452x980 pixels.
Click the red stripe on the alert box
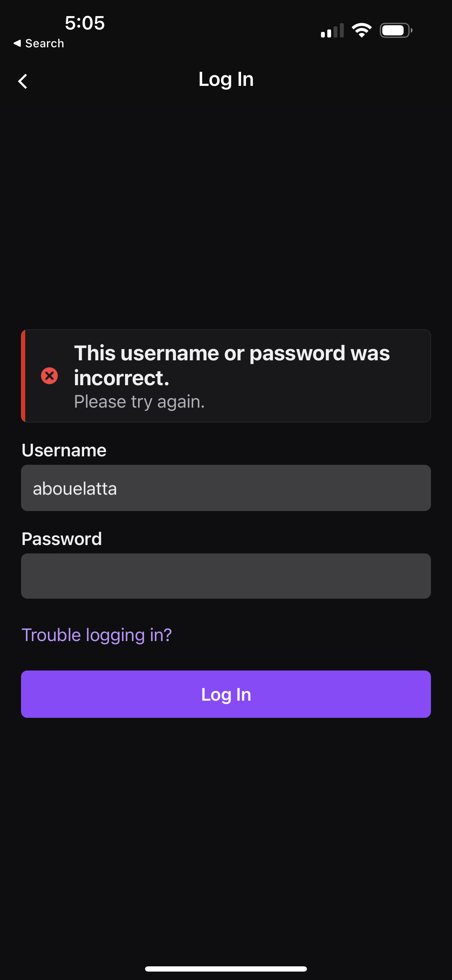point(23,376)
